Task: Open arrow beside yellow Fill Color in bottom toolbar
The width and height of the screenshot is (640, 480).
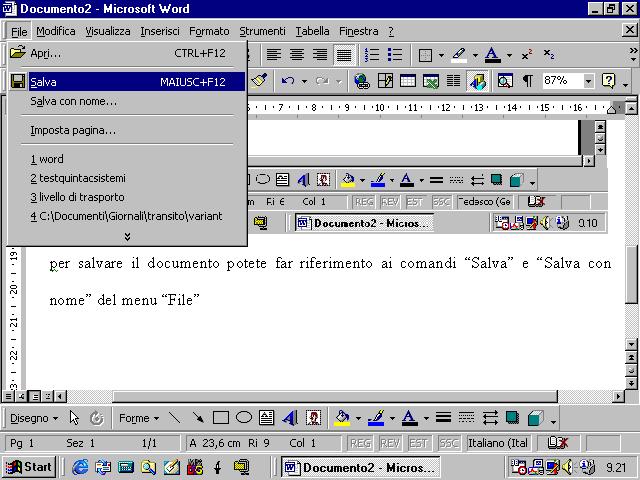Action: [x=358, y=418]
